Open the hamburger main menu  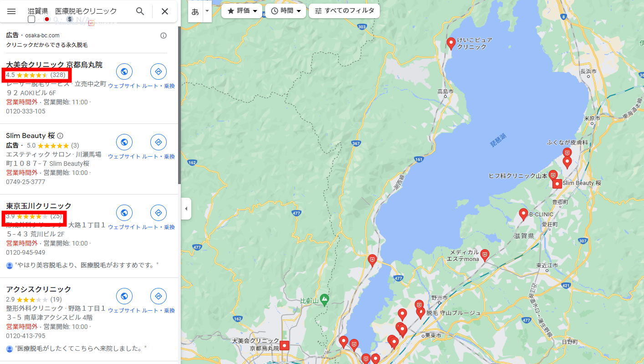tap(11, 11)
